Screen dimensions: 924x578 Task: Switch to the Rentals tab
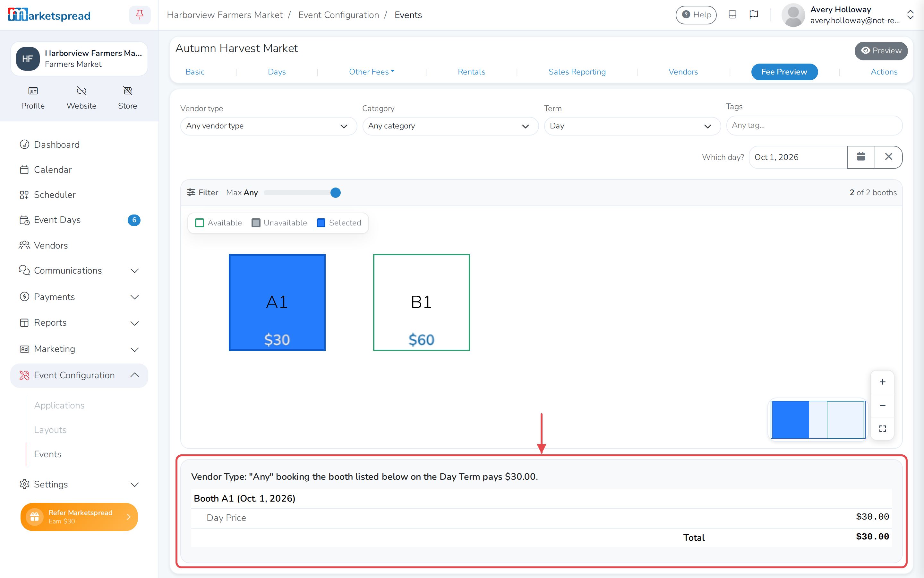click(x=471, y=72)
